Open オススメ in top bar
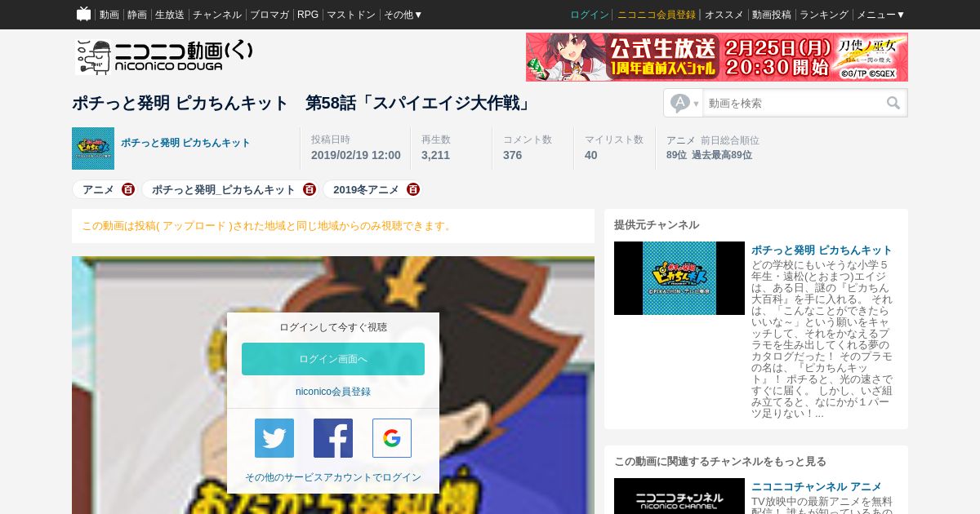The width and height of the screenshot is (980, 514). 724,15
